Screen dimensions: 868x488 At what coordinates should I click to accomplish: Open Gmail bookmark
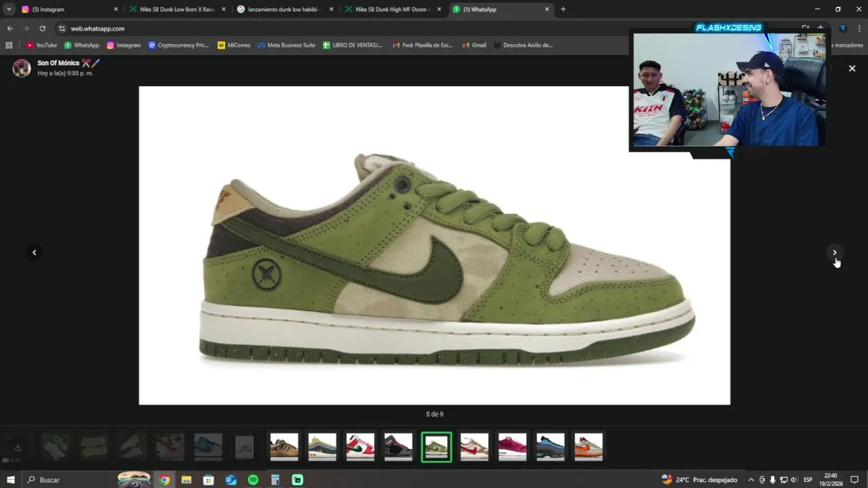tap(474, 45)
